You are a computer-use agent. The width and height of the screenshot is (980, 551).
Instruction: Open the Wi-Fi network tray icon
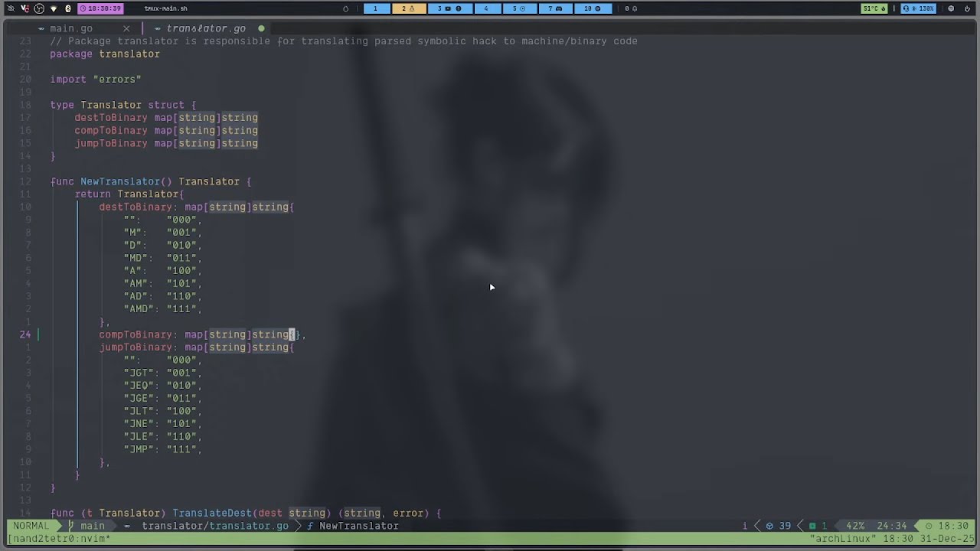coord(54,8)
